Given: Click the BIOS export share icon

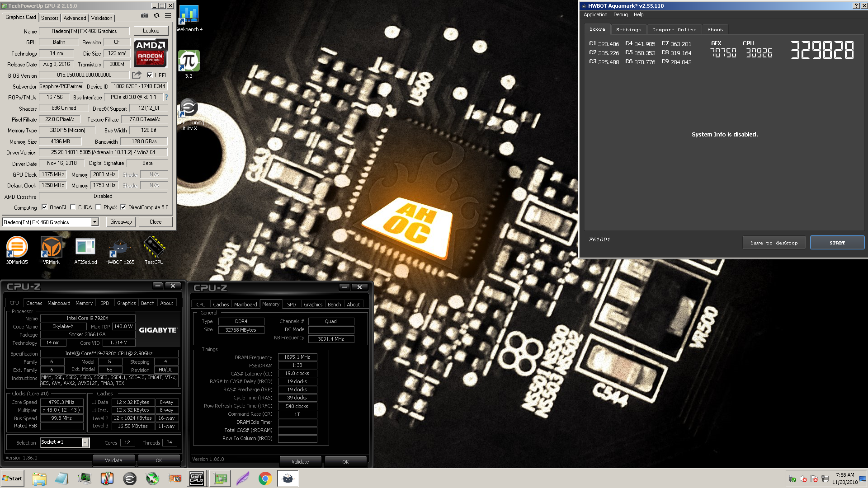Looking at the screenshot, I should pos(137,75).
